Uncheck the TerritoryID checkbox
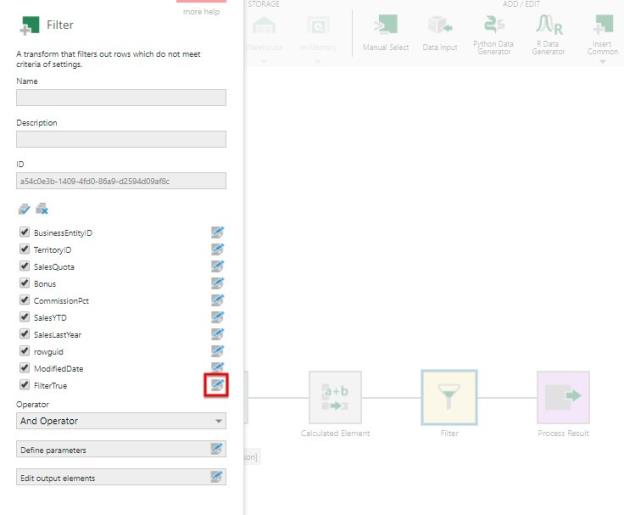 (x=24, y=250)
